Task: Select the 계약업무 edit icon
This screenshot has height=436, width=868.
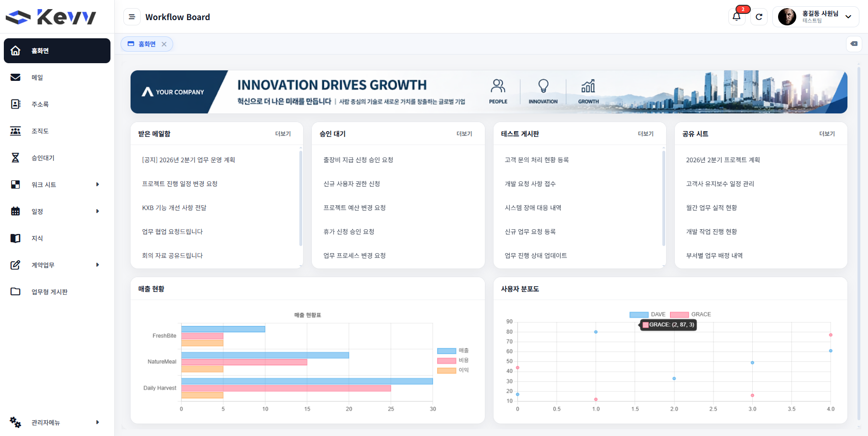Action: (x=15, y=265)
